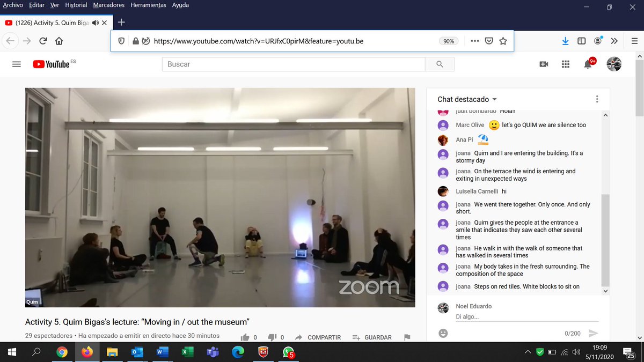Open Chrome from taskbar
This screenshot has width=644, height=362.
tap(62, 352)
